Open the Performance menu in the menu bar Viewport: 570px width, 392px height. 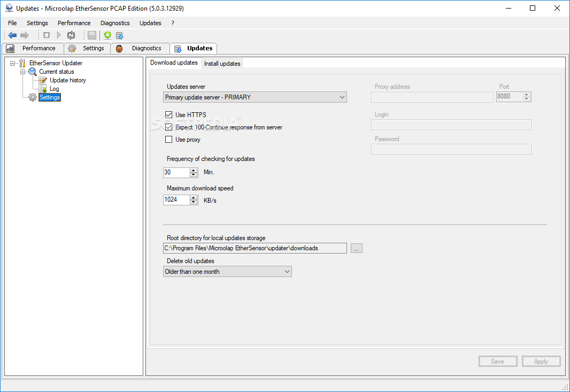[74, 23]
